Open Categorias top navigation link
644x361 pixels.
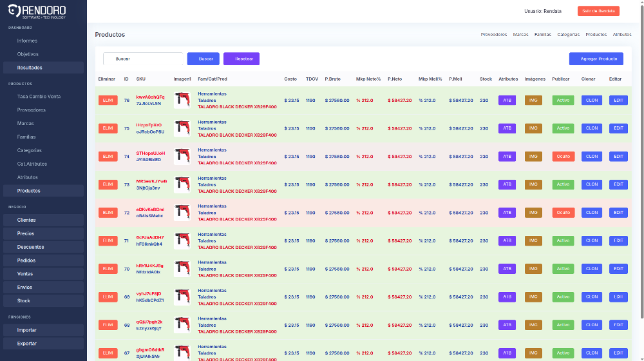[x=568, y=35]
